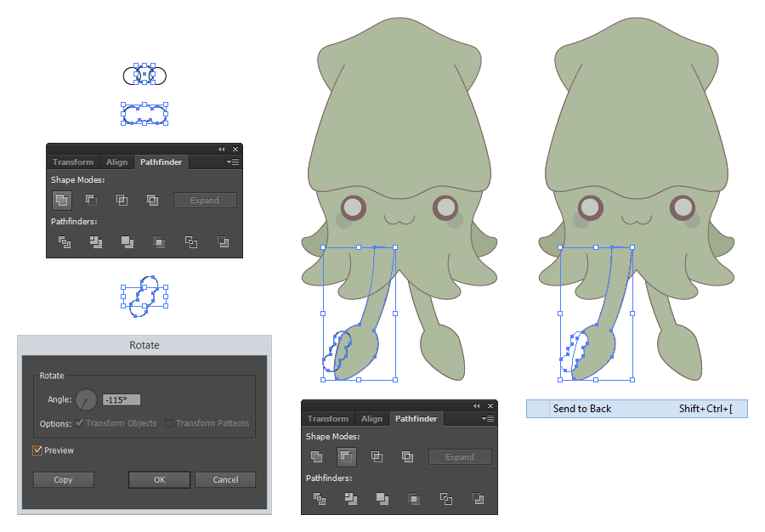This screenshot has height=532, width=765.
Task: Confirm the rotation with OK
Action: click(x=160, y=480)
